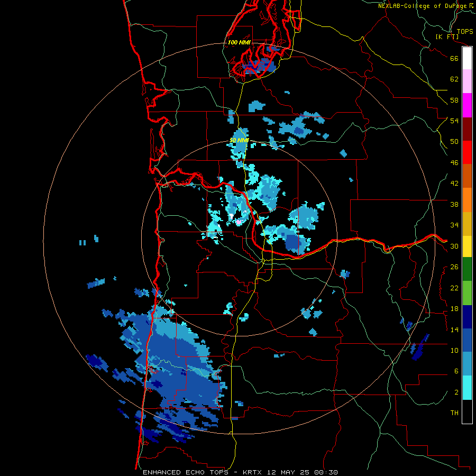The height and width of the screenshot is (476, 476).
Task: Click the light blue 6-10 kft swatch
Action: 467,364
